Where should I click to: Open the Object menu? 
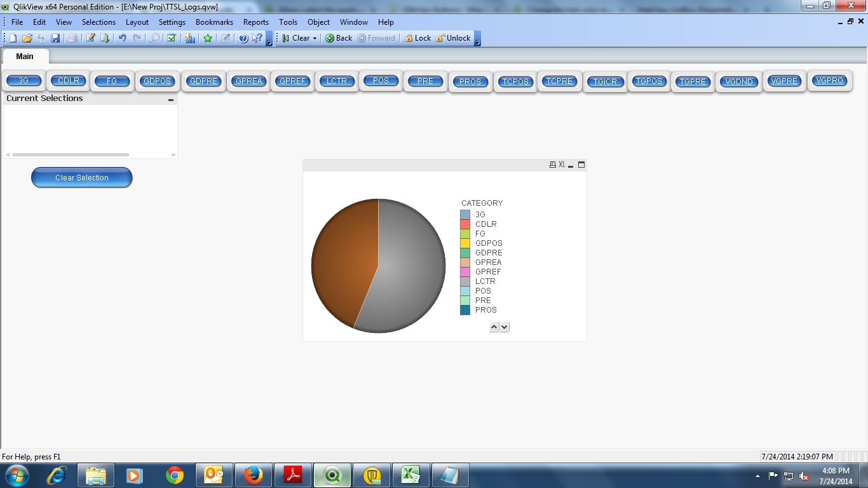pyautogui.click(x=319, y=22)
